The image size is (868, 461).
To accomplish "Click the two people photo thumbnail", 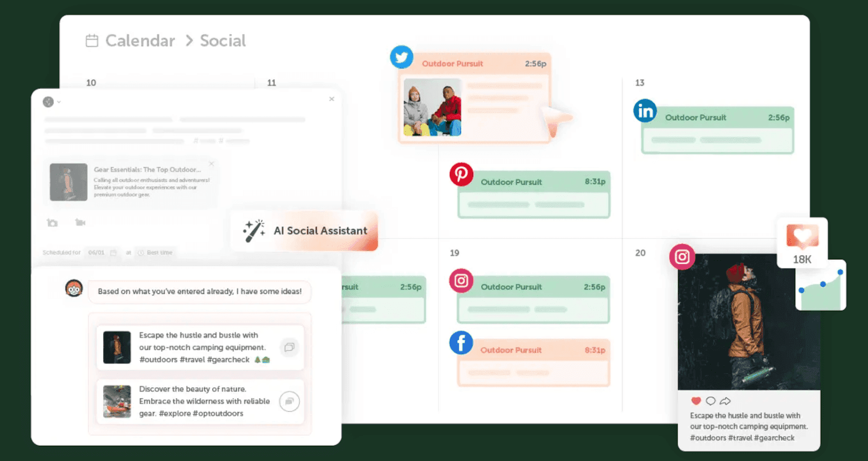I will (432, 107).
